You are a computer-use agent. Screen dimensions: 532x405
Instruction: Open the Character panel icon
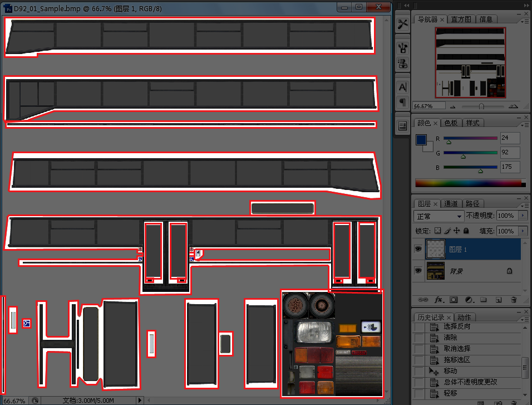403,87
